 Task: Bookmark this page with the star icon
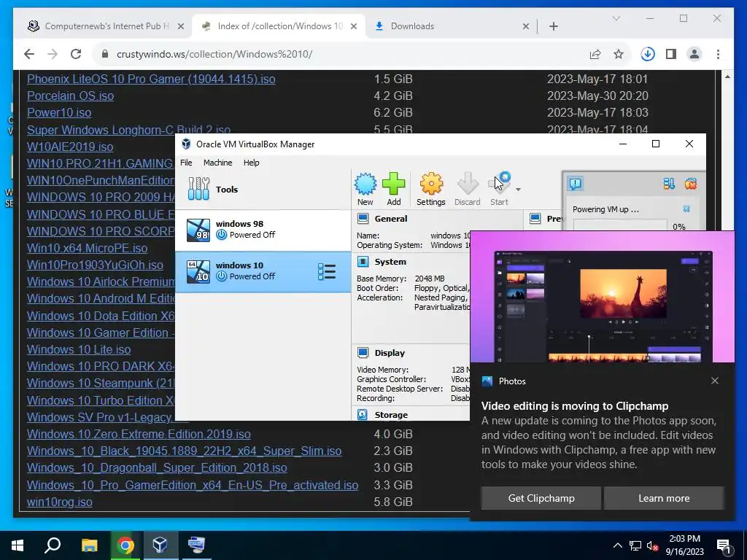tap(619, 54)
